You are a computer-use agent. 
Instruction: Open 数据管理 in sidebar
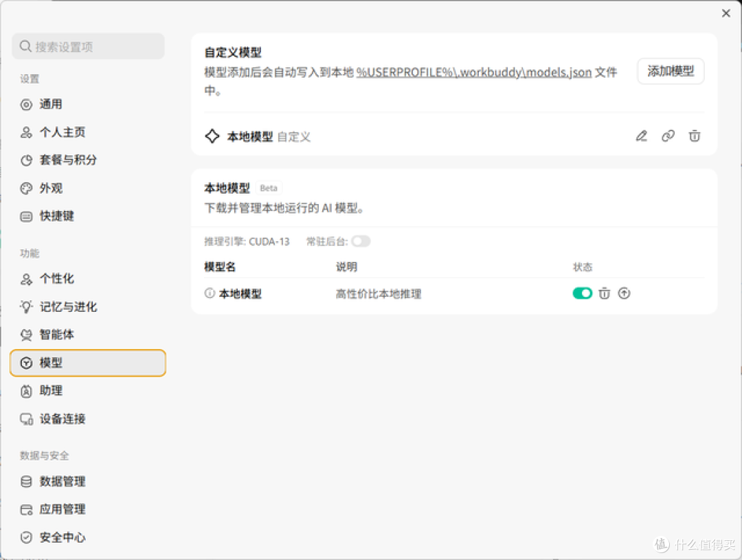(88, 482)
